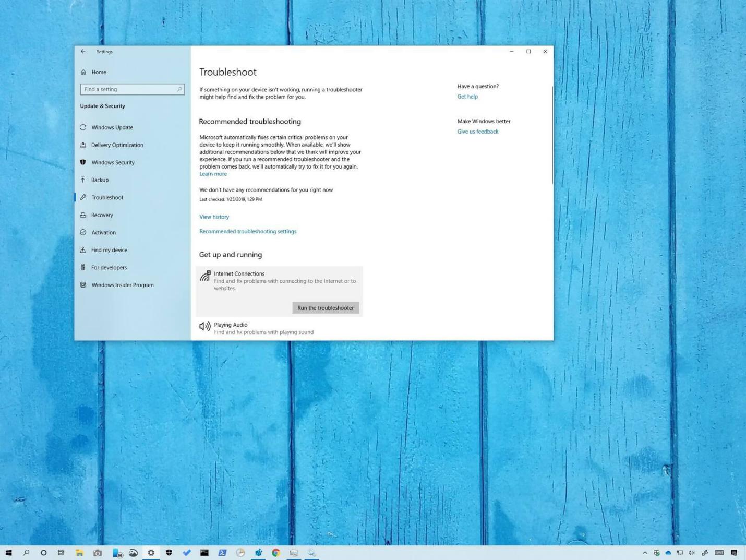746x560 pixels.
Task: Click the Windows Security shield sidebar icon
Action: tap(83, 162)
